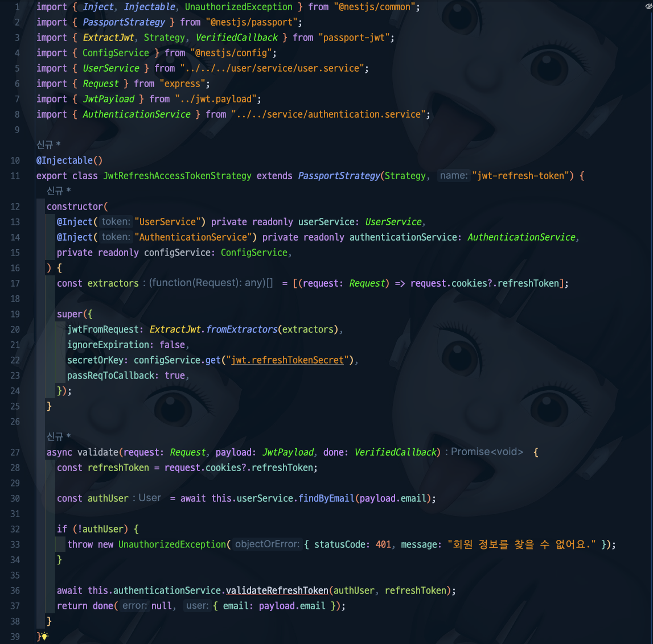The height and width of the screenshot is (644, 653).
Task: Click the user: parameter hint on line 37
Action: click(x=197, y=605)
